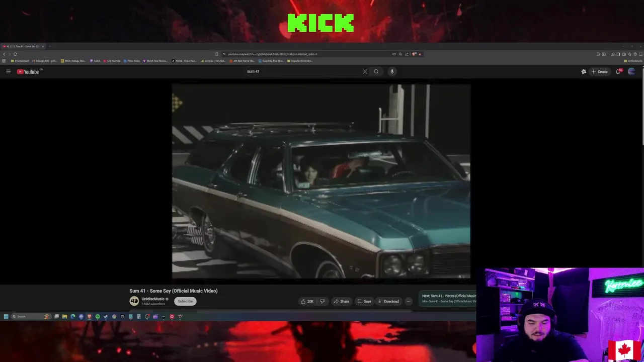Viewport: 644px width, 362px height.
Task: Reload the page with the refresh icon
Action: tap(15, 54)
